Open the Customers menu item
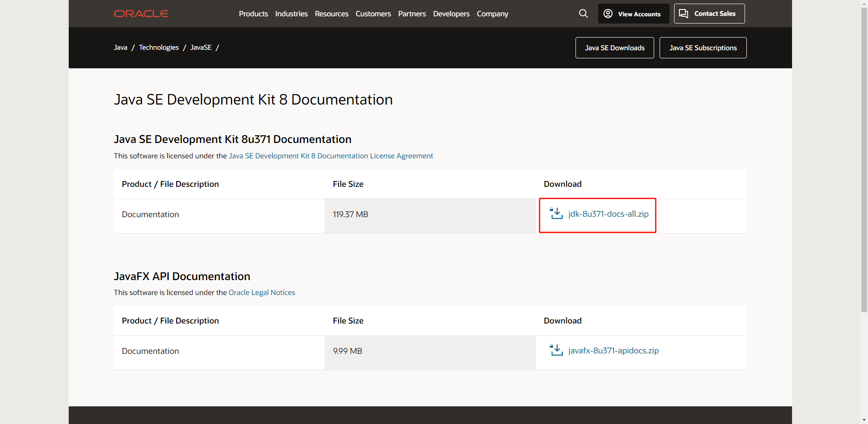 373,14
